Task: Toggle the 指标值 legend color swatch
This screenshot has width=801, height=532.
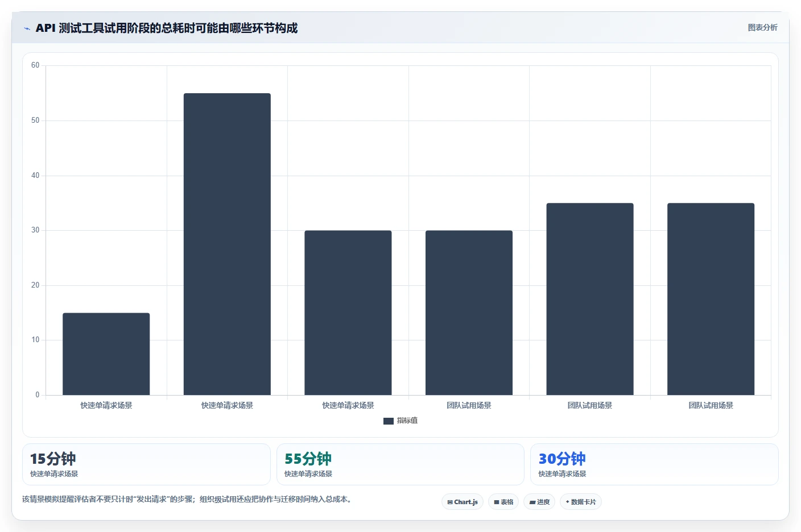Action: tap(389, 421)
